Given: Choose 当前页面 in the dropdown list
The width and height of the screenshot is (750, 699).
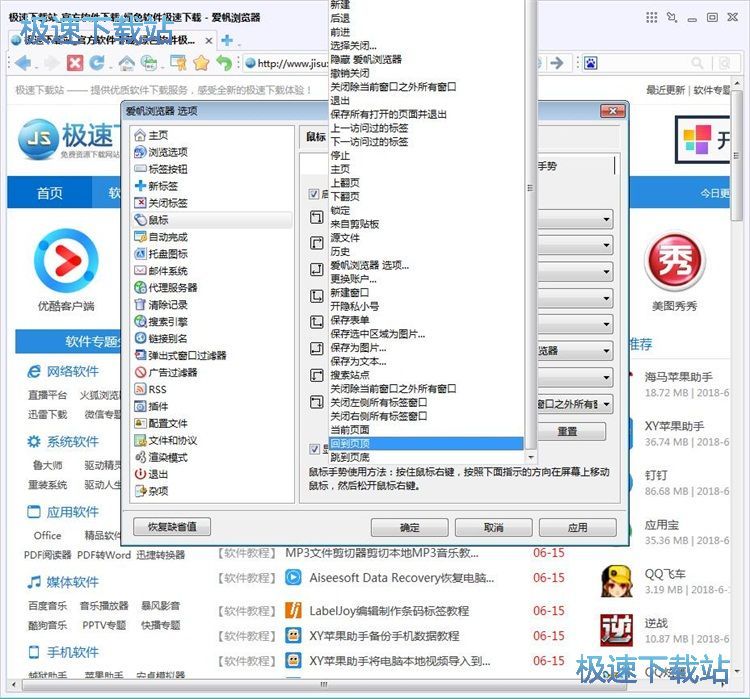Looking at the screenshot, I should tap(426, 430).
